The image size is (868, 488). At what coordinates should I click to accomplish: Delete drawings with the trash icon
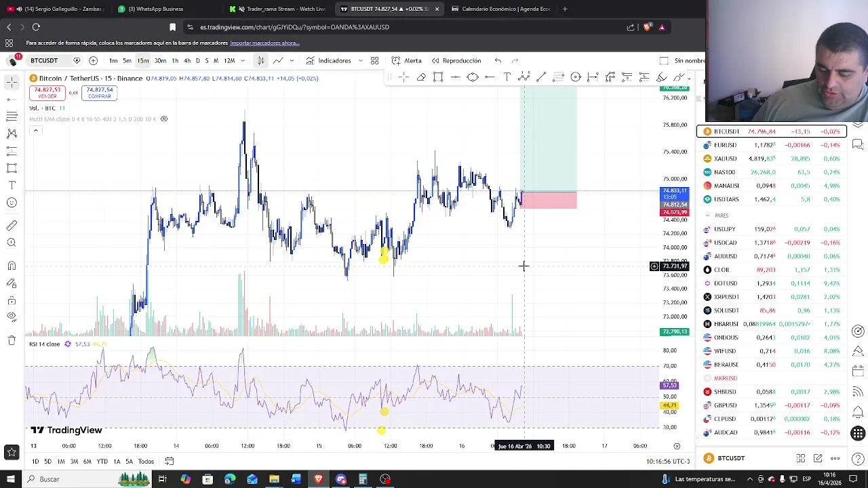tap(12, 340)
